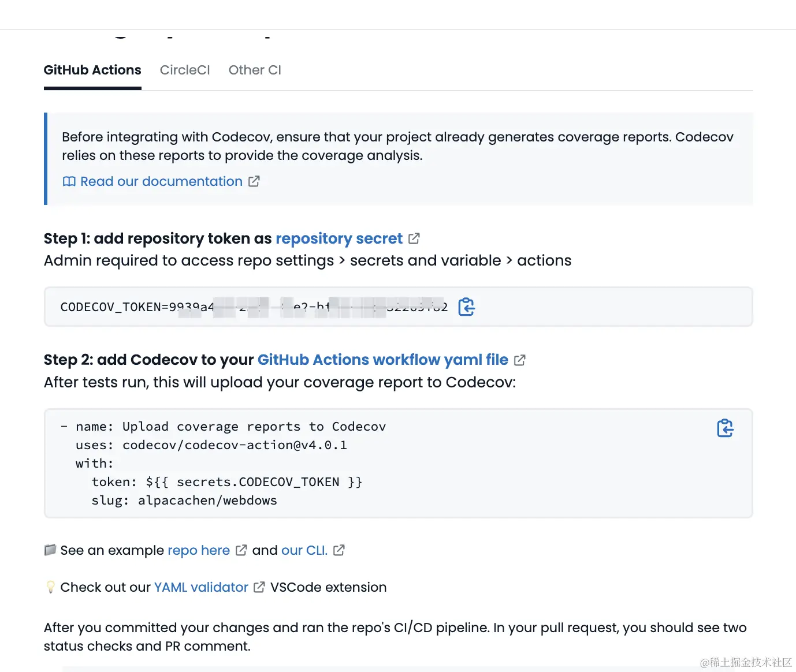Follow the repository secret link
The image size is (796, 672).
pos(339,238)
